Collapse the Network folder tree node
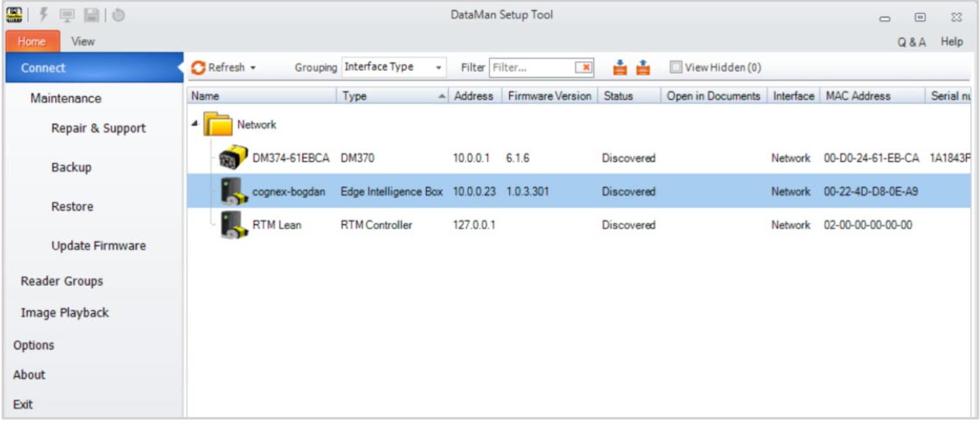The height and width of the screenshot is (423, 980). (x=194, y=124)
